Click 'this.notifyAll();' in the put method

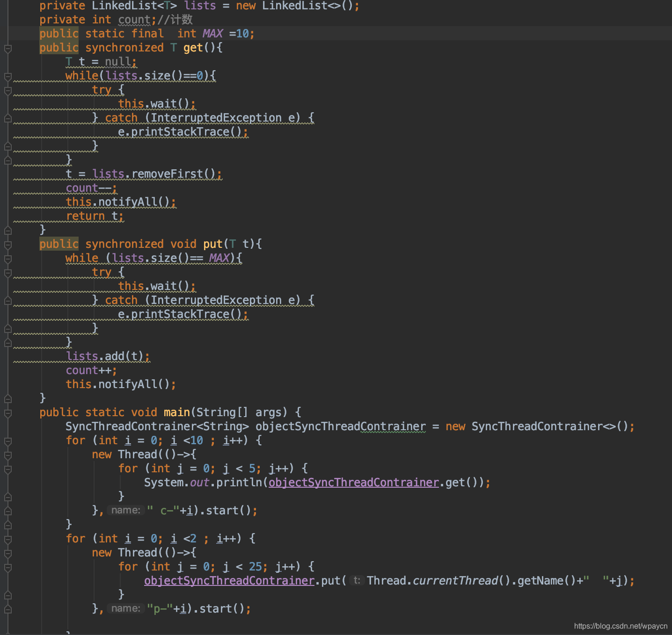click(x=121, y=384)
